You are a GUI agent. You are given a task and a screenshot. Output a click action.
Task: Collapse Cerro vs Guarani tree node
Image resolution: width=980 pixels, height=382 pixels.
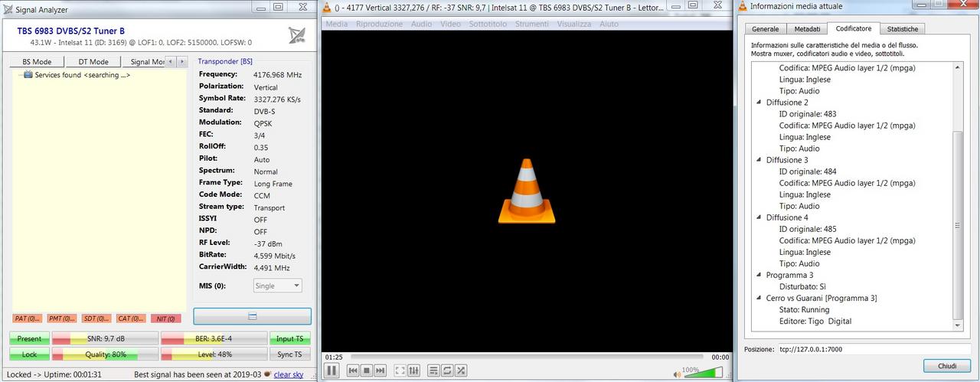[x=759, y=298]
